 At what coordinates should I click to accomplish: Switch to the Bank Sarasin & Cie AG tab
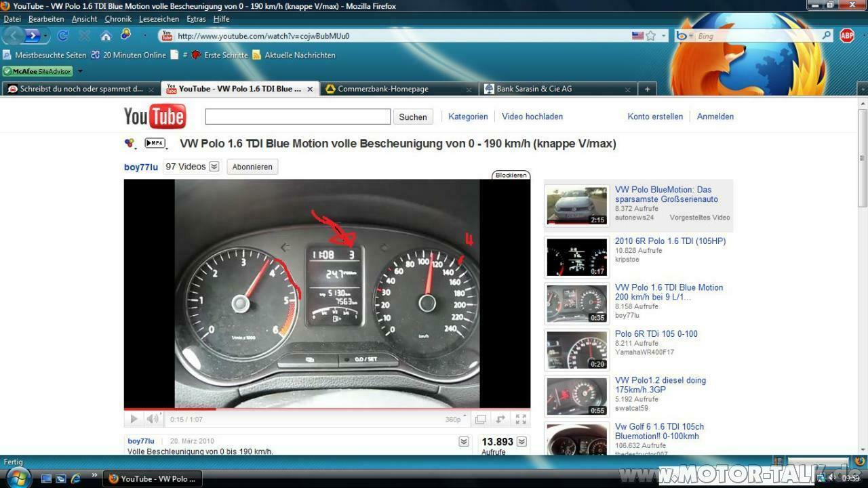point(557,89)
